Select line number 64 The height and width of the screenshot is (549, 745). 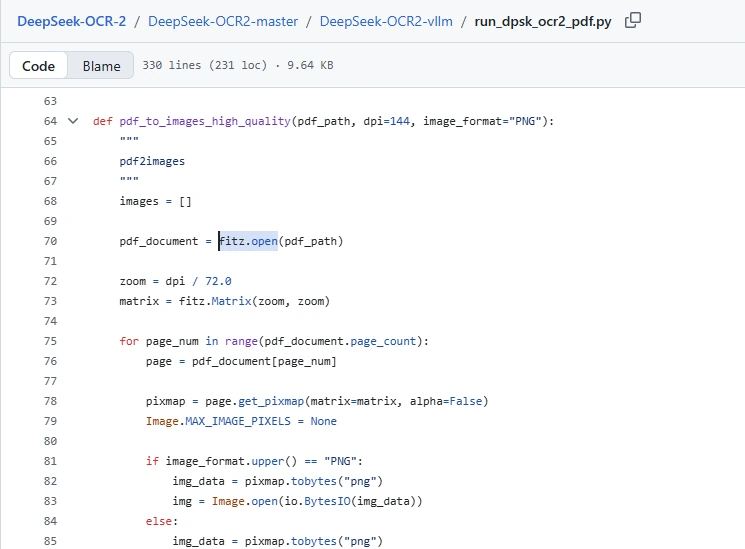pos(50,121)
